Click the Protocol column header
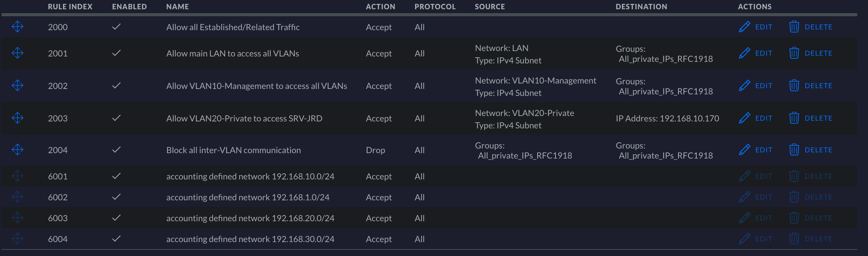The height and width of the screenshot is (256, 868). 435,7
